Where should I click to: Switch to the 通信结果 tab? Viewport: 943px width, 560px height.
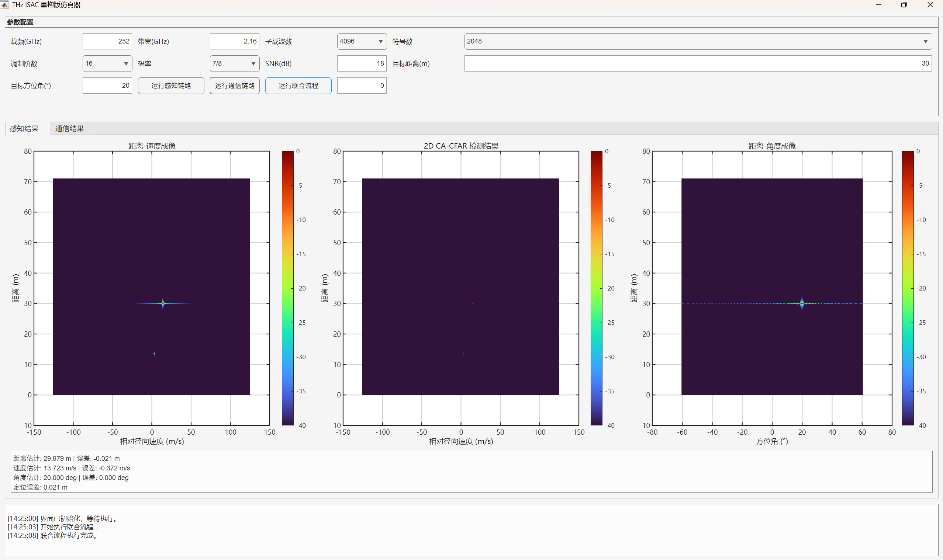coord(69,129)
